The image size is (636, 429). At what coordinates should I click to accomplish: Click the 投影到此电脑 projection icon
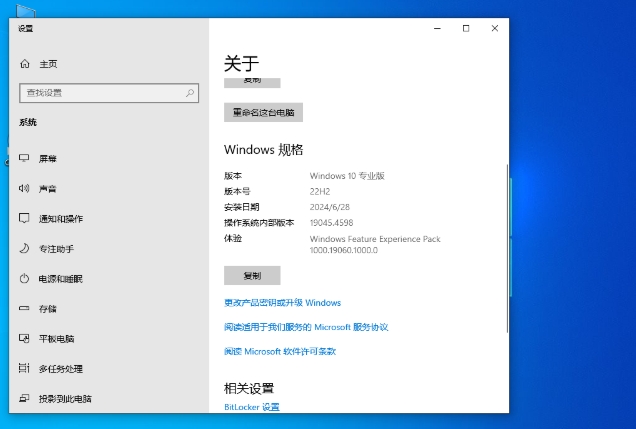pos(25,398)
